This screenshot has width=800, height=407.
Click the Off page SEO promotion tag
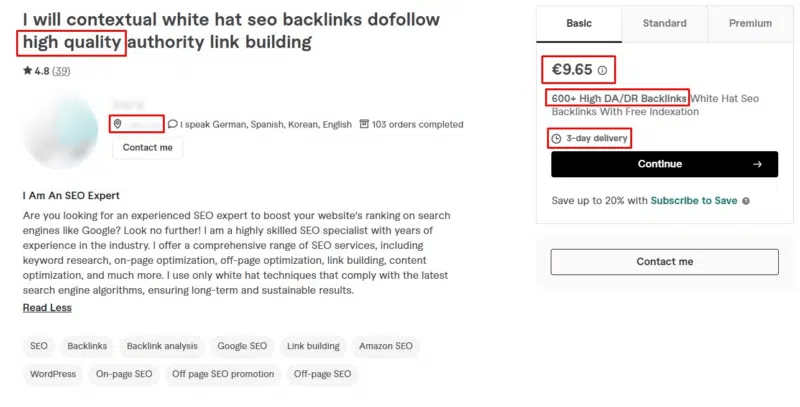(x=222, y=374)
